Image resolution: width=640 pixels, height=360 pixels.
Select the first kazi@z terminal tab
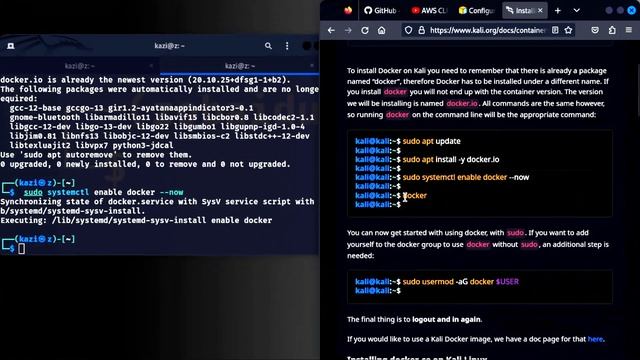(x=80, y=66)
